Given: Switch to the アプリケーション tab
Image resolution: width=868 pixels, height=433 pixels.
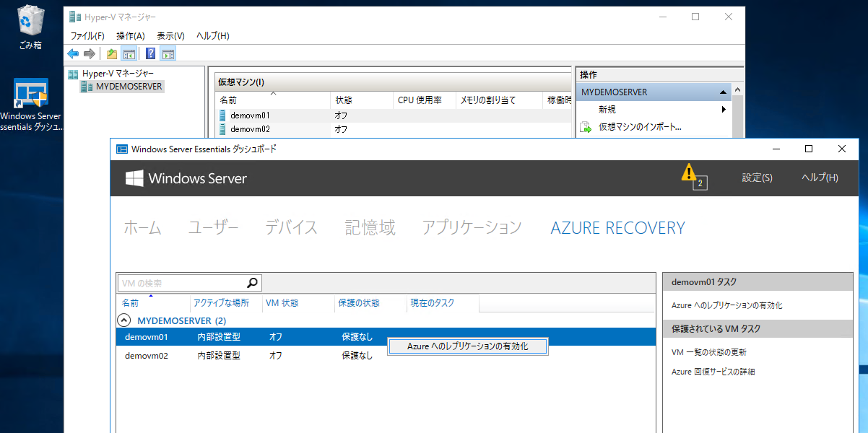Looking at the screenshot, I should tap(472, 228).
